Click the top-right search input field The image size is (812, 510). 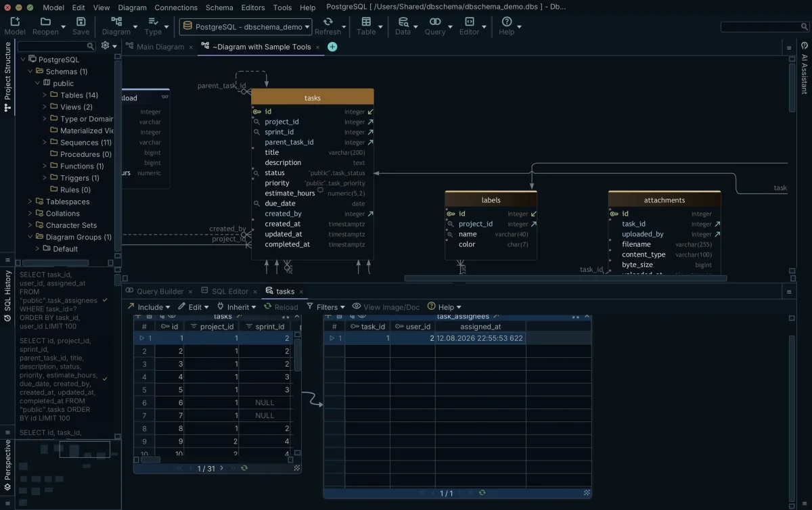pos(764,27)
